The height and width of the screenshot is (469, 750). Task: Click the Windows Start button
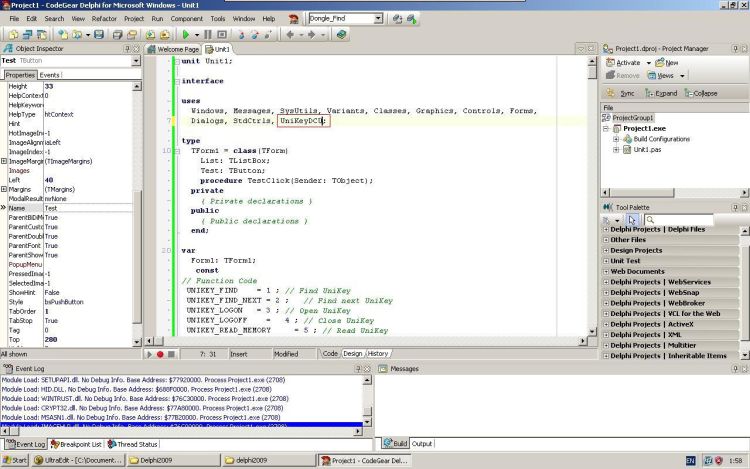(x=15, y=460)
